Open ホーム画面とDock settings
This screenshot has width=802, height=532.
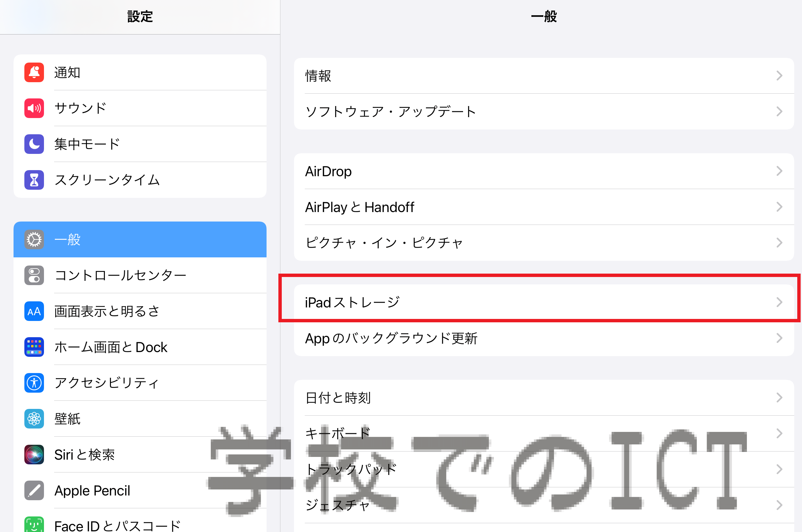point(140,347)
